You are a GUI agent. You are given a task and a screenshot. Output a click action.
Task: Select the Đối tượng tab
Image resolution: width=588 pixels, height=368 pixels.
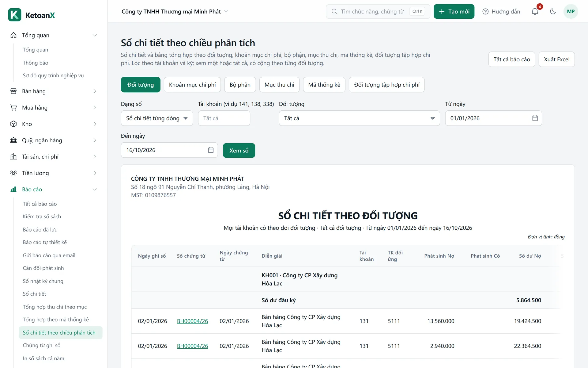coord(141,85)
